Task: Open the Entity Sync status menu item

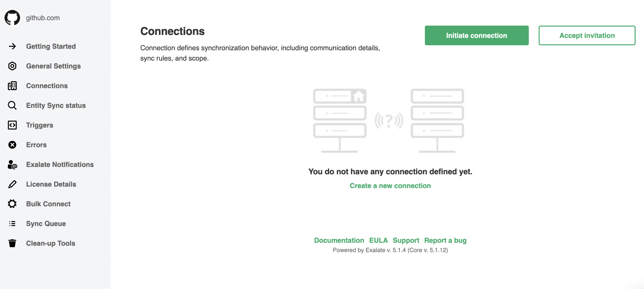Action: pyautogui.click(x=56, y=105)
